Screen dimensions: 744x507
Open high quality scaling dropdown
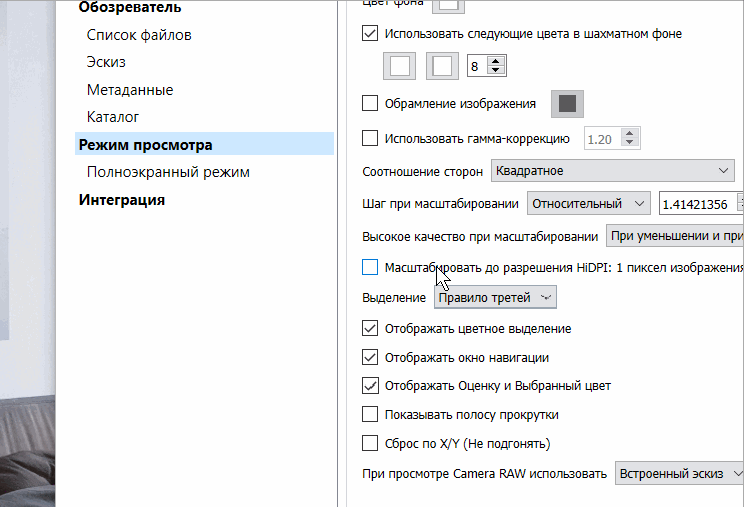point(675,237)
